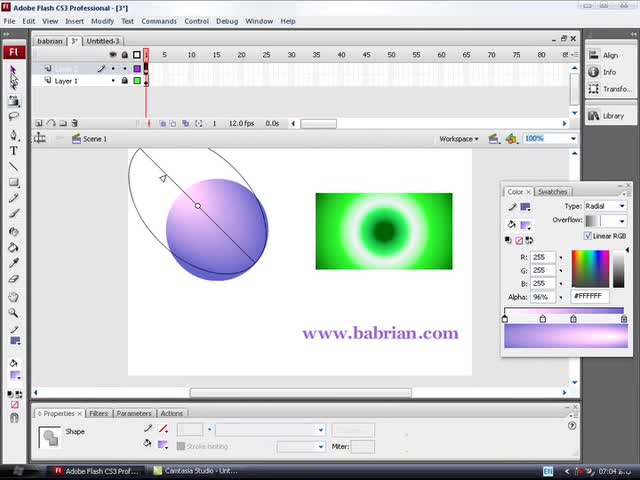
Task: Select the Text tool
Action: coord(13,151)
